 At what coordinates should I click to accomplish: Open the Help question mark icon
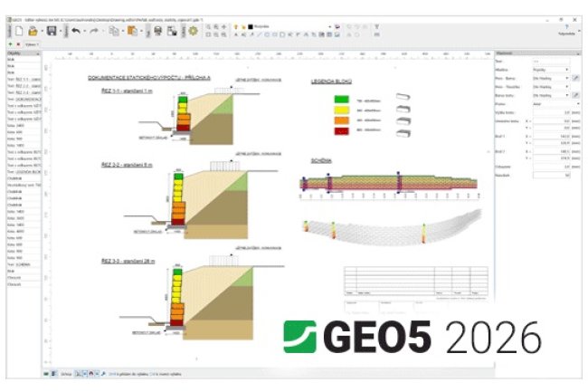[x=566, y=26]
